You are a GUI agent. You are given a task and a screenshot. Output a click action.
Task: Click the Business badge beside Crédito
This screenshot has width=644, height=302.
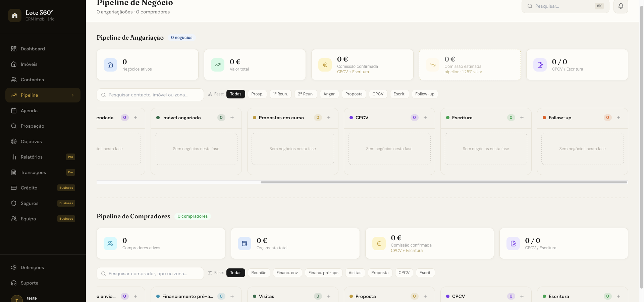coord(66,188)
